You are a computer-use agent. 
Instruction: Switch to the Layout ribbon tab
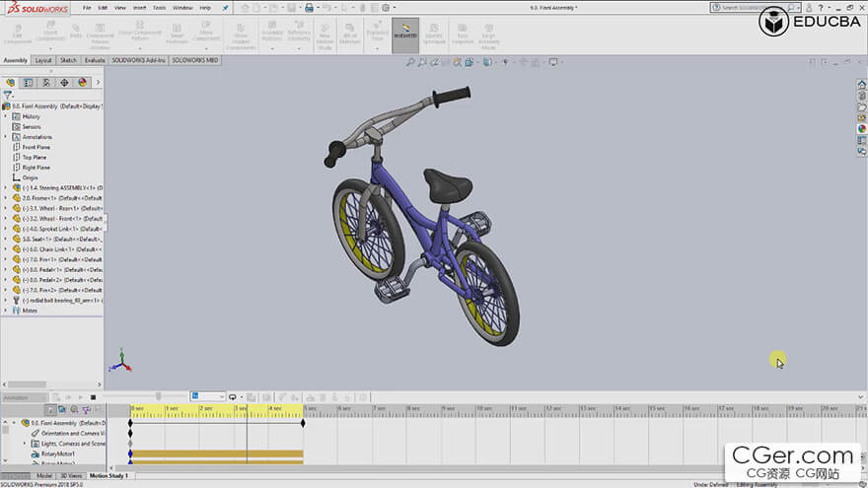click(x=43, y=60)
